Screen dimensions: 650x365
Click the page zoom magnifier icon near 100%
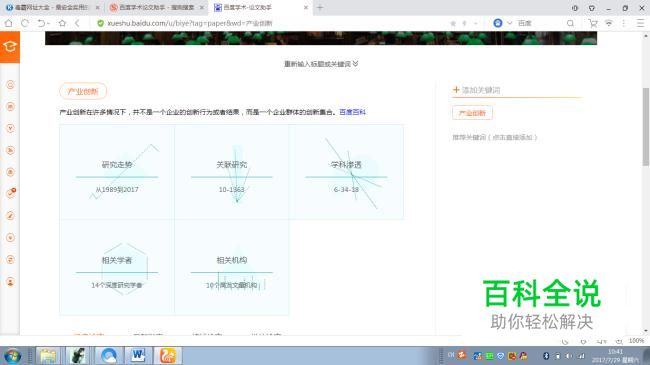coord(619,341)
